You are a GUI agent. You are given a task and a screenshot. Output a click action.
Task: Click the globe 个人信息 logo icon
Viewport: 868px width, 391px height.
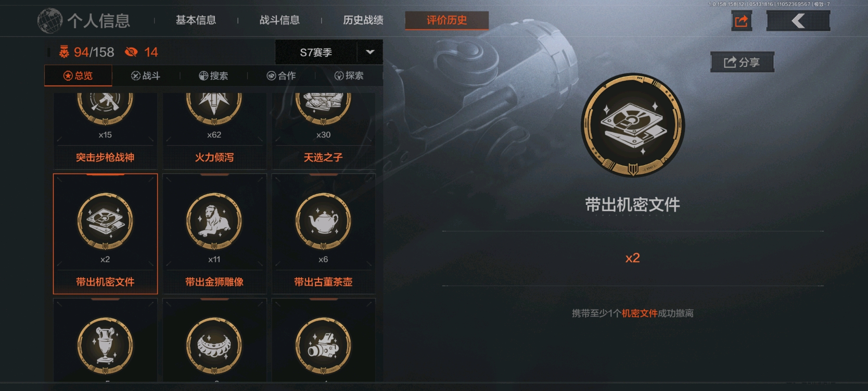click(x=50, y=20)
